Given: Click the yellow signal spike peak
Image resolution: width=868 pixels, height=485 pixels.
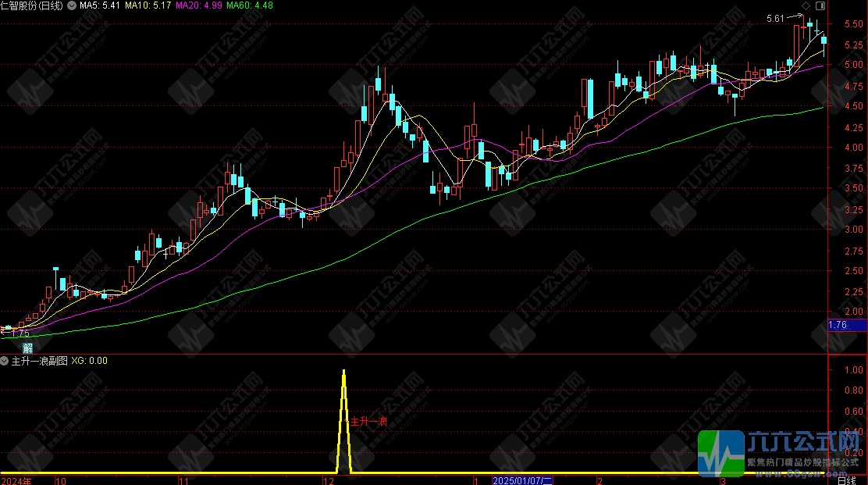Looking at the screenshot, I should click(343, 372).
